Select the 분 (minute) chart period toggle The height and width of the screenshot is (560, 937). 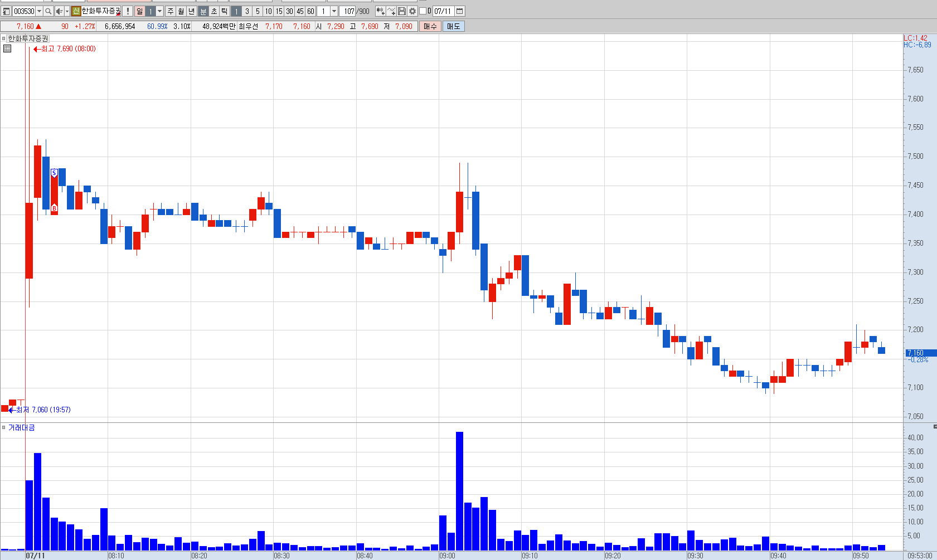click(203, 11)
